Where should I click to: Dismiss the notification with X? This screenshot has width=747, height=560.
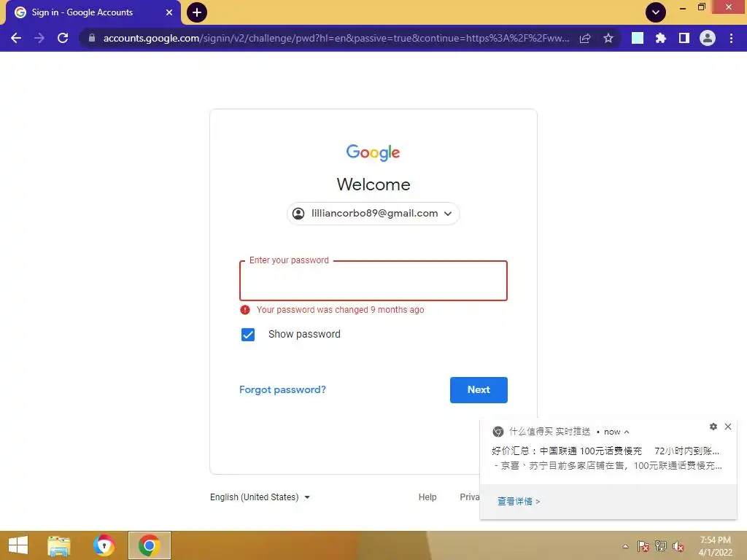pyautogui.click(x=728, y=427)
